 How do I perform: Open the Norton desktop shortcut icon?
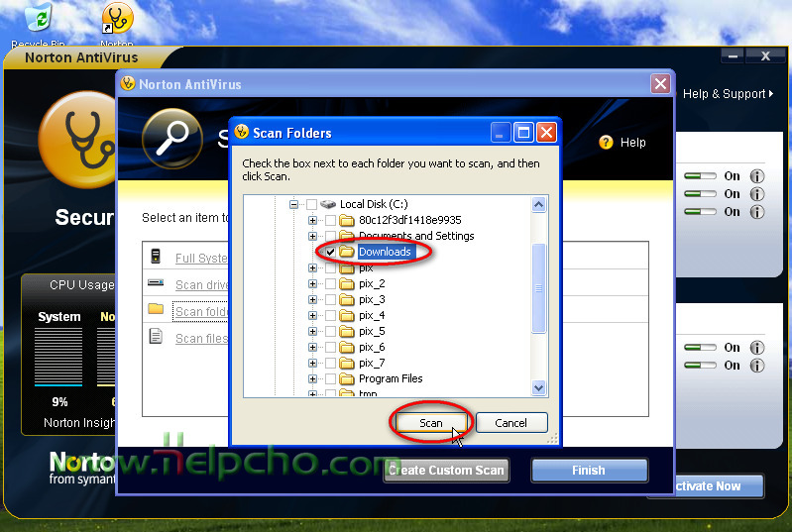tap(117, 18)
